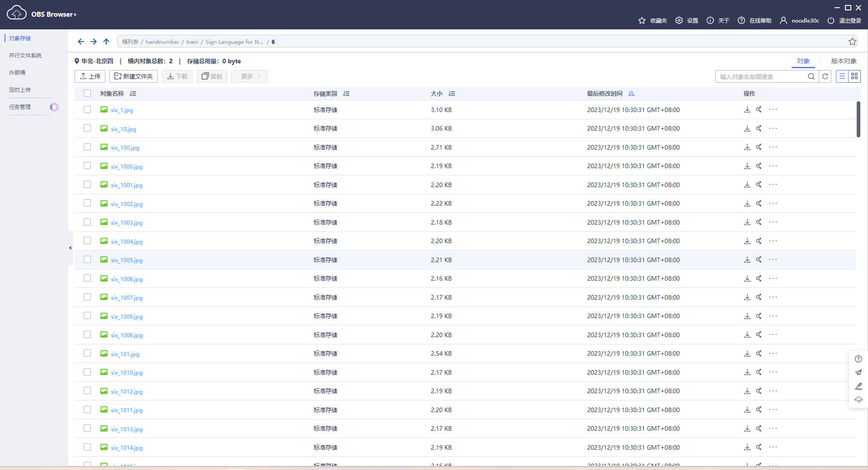Click the pencil edit floating icon
The width and height of the screenshot is (868, 470).
click(859, 386)
